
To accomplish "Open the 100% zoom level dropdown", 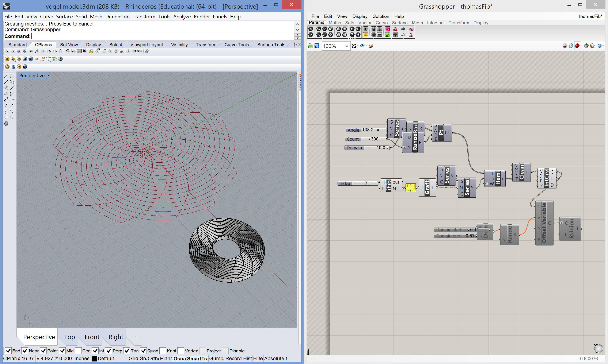I will click(x=347, y=46).
